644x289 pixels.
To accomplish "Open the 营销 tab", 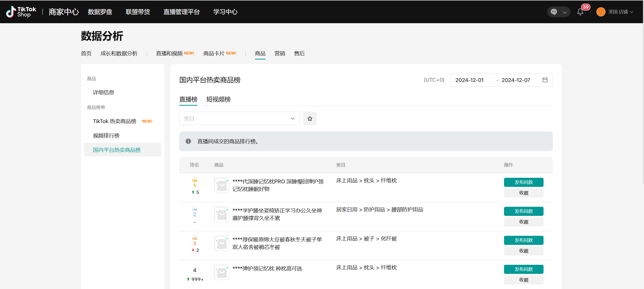I will coord(279,53).
